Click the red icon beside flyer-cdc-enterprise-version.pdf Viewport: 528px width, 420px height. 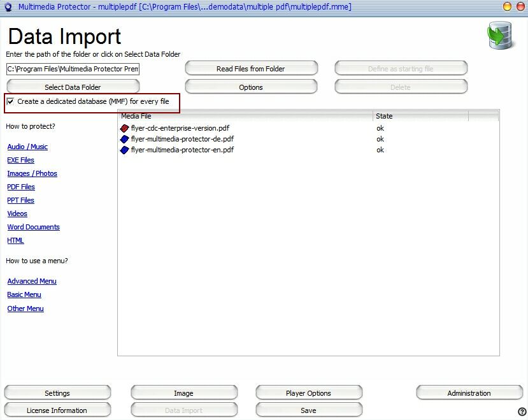pos(124,128)
